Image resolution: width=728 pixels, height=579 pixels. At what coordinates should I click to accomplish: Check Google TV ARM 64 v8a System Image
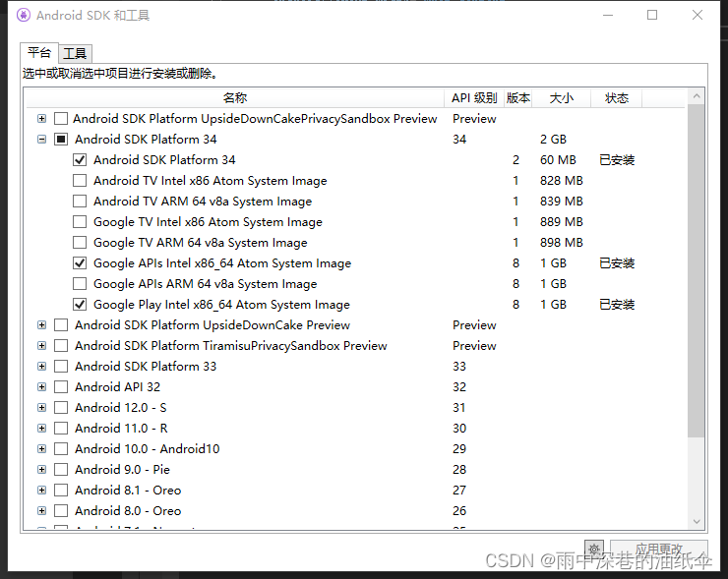tap(80, 243)
